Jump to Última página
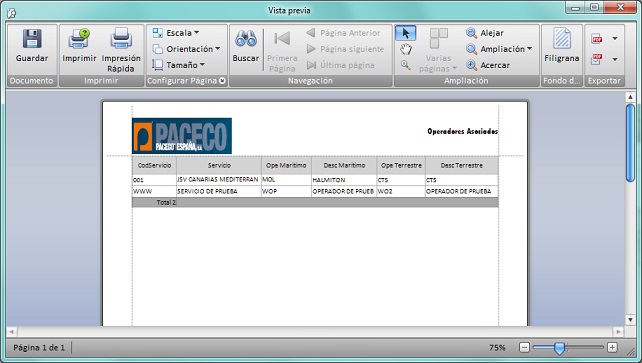Image resolution: width=642 pixels, height=363 pixels. click(341, 65)
